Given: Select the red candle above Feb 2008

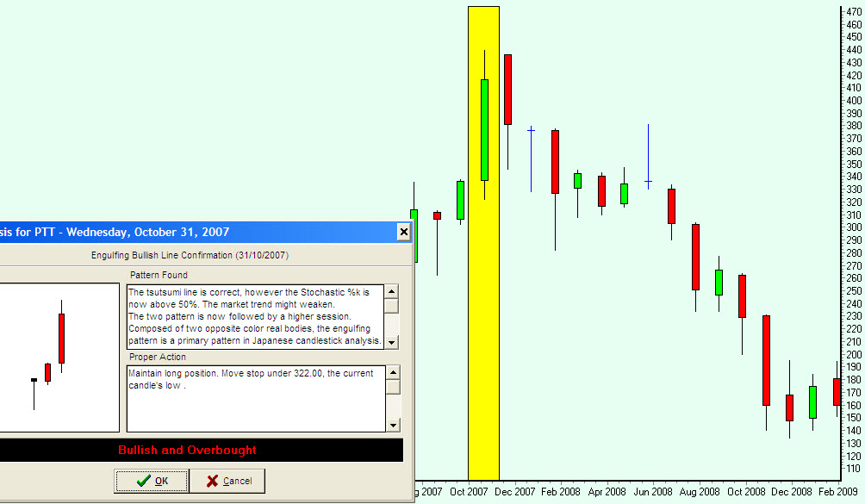Looking at the screenshot, I should point(556,162).
